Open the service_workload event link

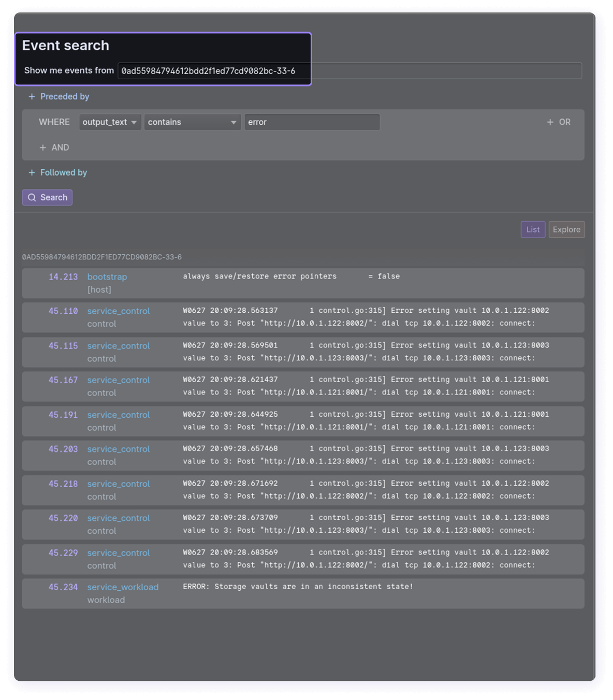coord(123,587)
